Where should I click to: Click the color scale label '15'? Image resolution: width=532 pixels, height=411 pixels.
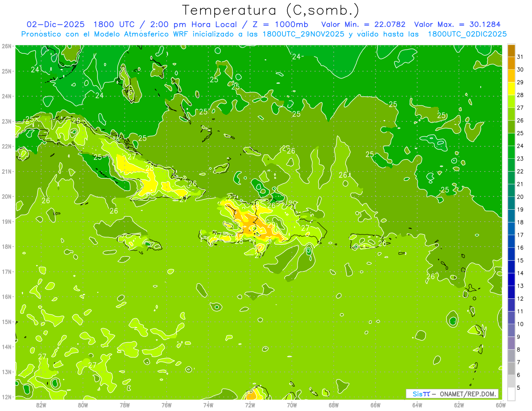(520, 260)
